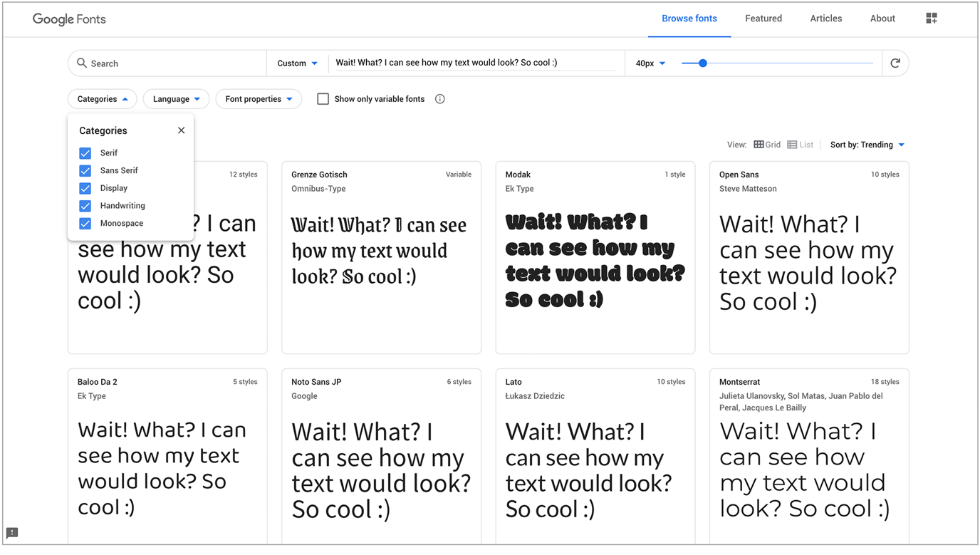Open the Language filter dropdown
Image resolution: width=980 pixels, height=555 pixels.
(x=176, y=99)
